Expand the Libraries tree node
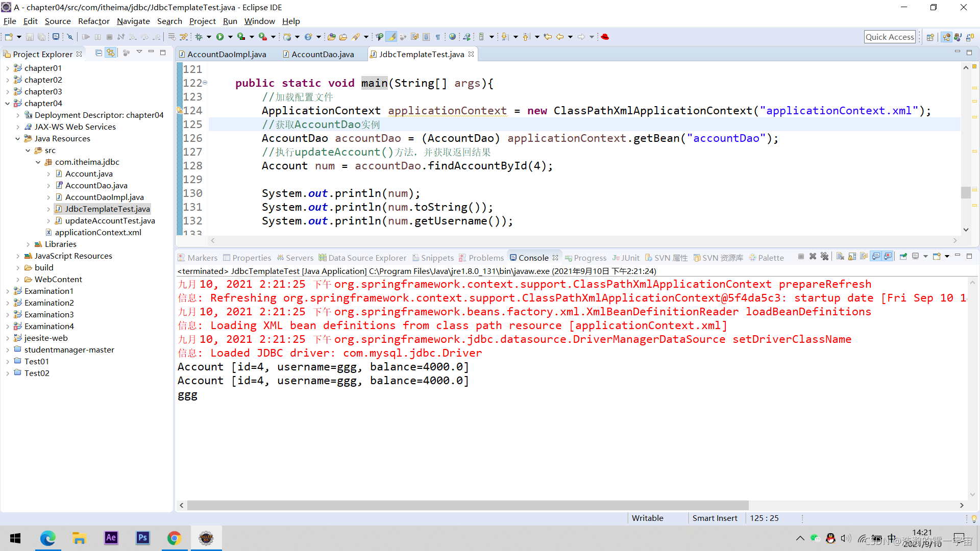The image size is (980, 551). pos(28,244)
